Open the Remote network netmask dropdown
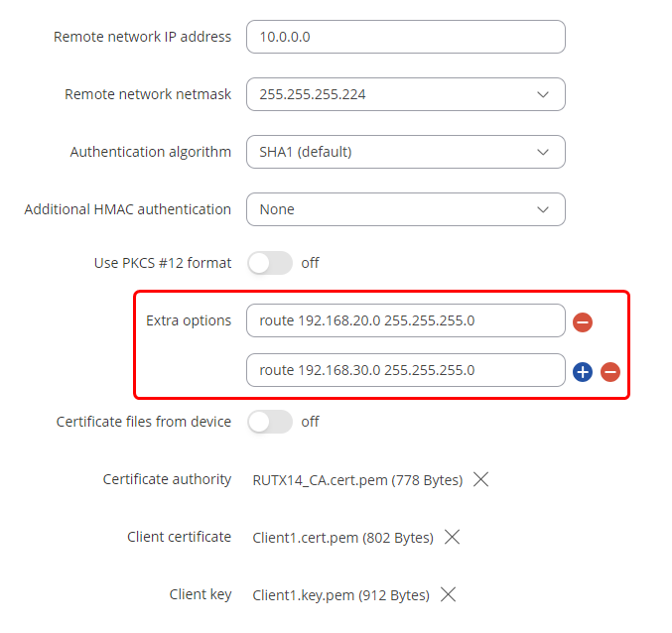Screen dimensions: 672x633 click(x=405, y=94)
